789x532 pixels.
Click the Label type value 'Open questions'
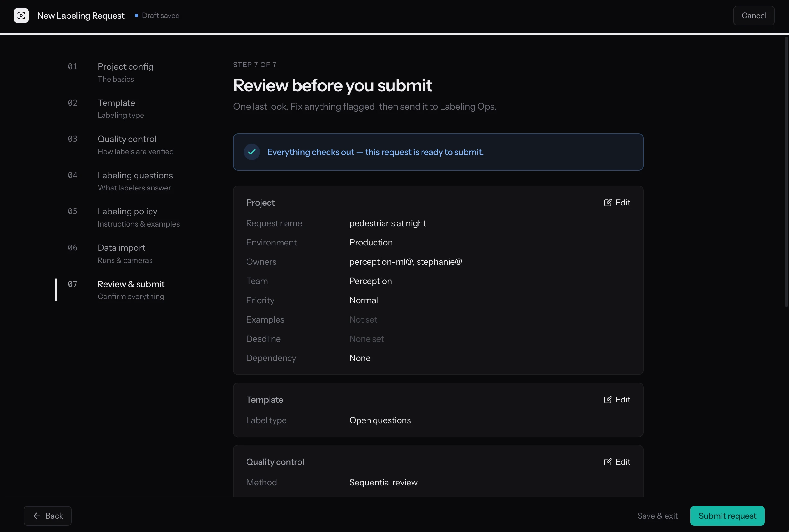coord(380,420)
